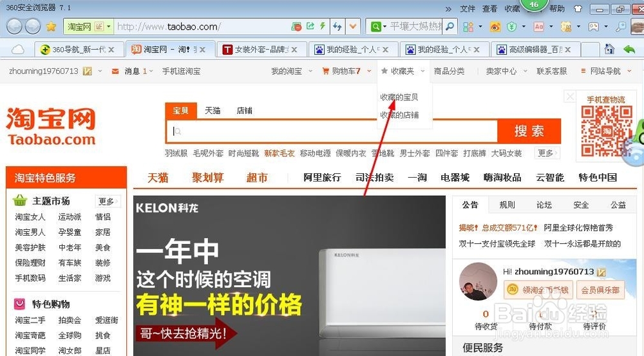Open the 阿里旅行 channel link
The height and width of the screenshot is (356, 644).
(323, 178)
